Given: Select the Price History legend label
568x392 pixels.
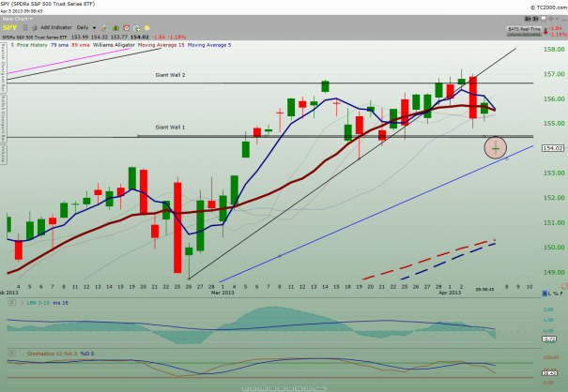Looking at the screenshot, I should pyautogui.click(x=32, y=45).
